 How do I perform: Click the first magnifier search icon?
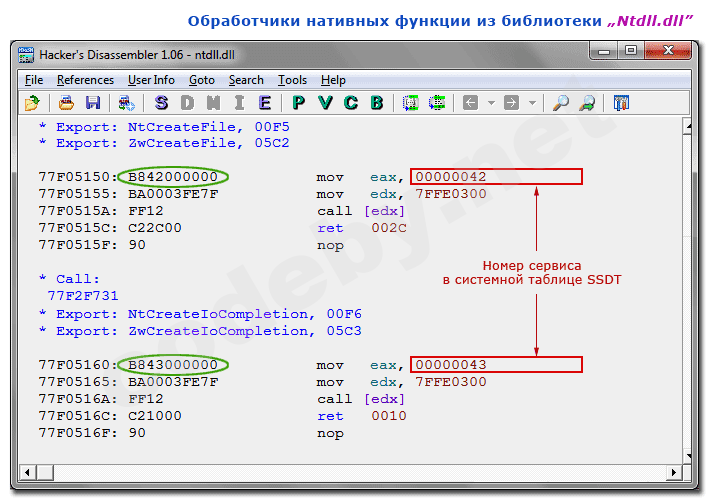tap(561, 103)
